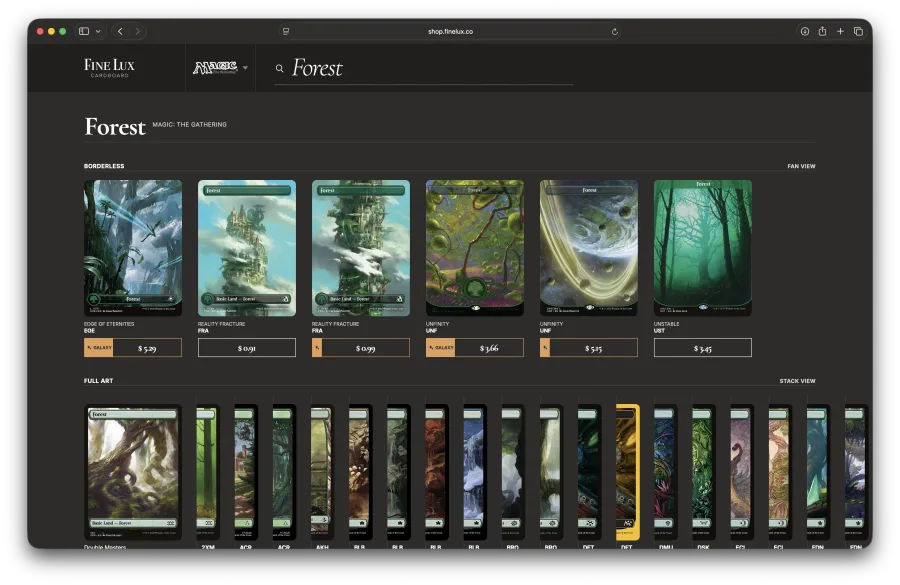Toggle the Safari sidebar icon
Viewport: 900px width, 585px height.
(x=84, y=32)
